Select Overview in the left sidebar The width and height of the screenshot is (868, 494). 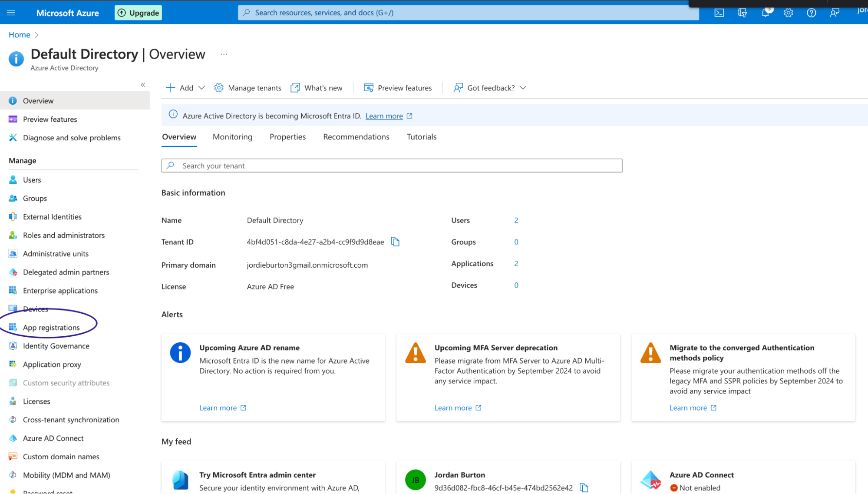coord(75,101)
